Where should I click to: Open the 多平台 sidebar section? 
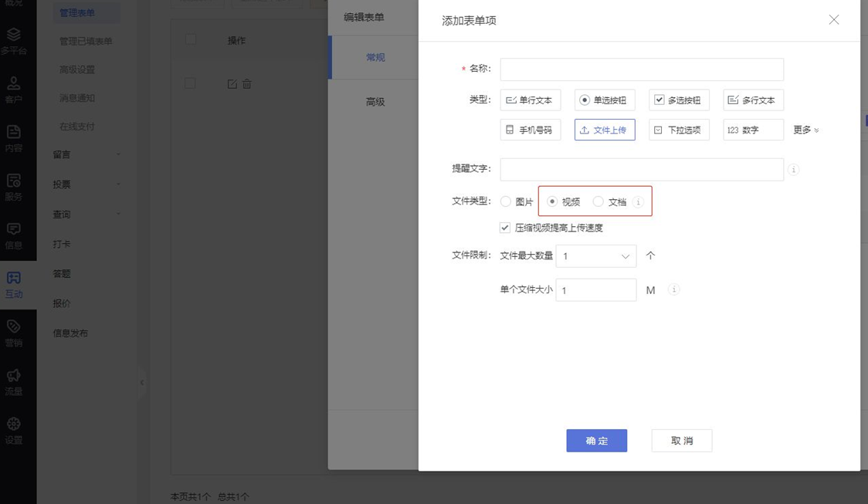[14, 42]
